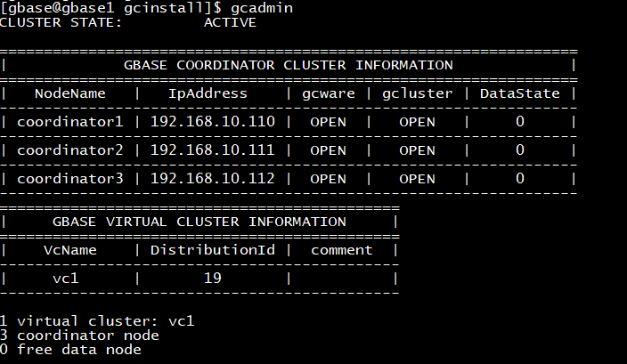
Task: Click the '0 free data node' summary line
Action: coord(70,350)
